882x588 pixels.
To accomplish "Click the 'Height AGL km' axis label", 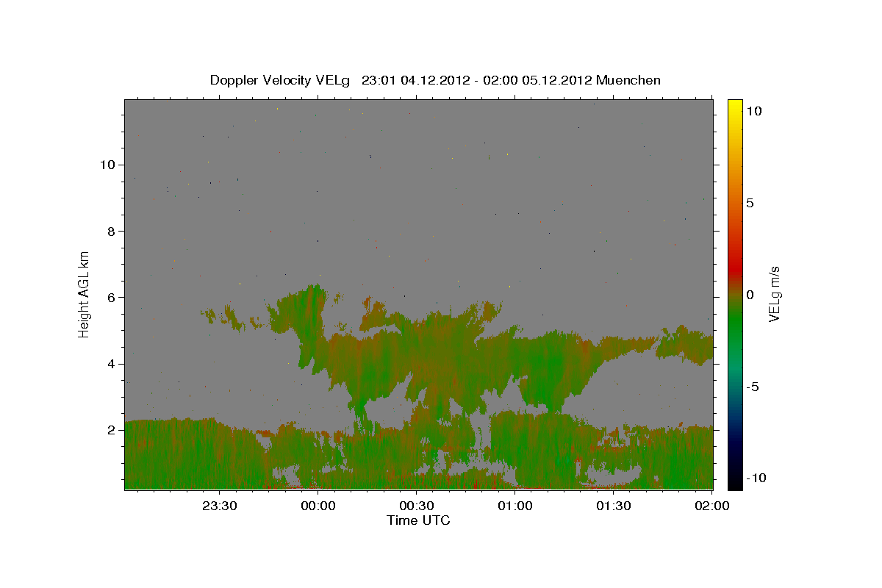I will (x=85, y=294).
